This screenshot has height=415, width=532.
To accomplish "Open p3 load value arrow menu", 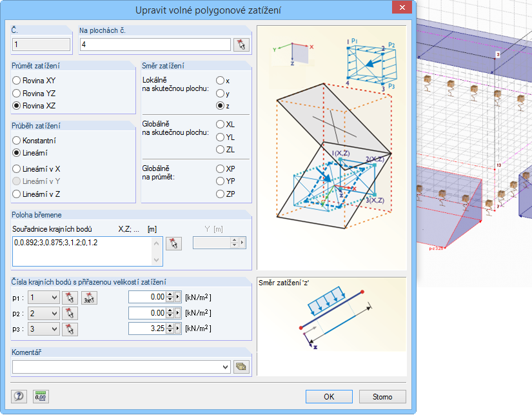I will [178, 329].
